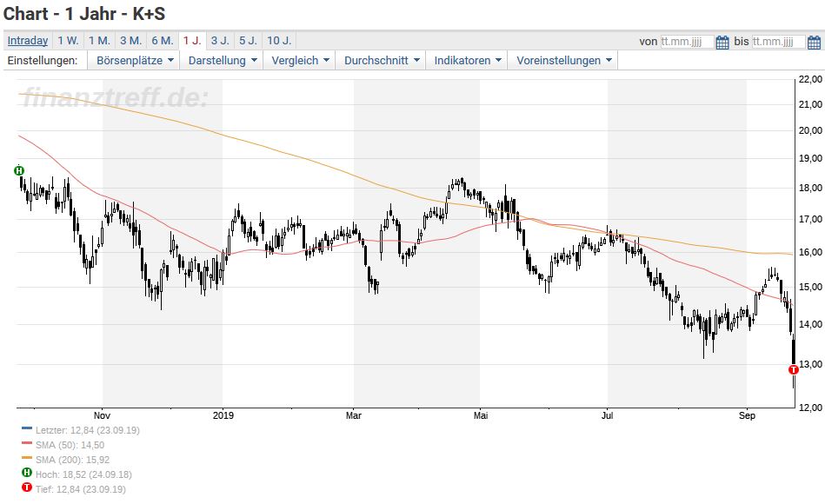
Task: Select the 5 J. time range tab
Action: click(248, 41)
